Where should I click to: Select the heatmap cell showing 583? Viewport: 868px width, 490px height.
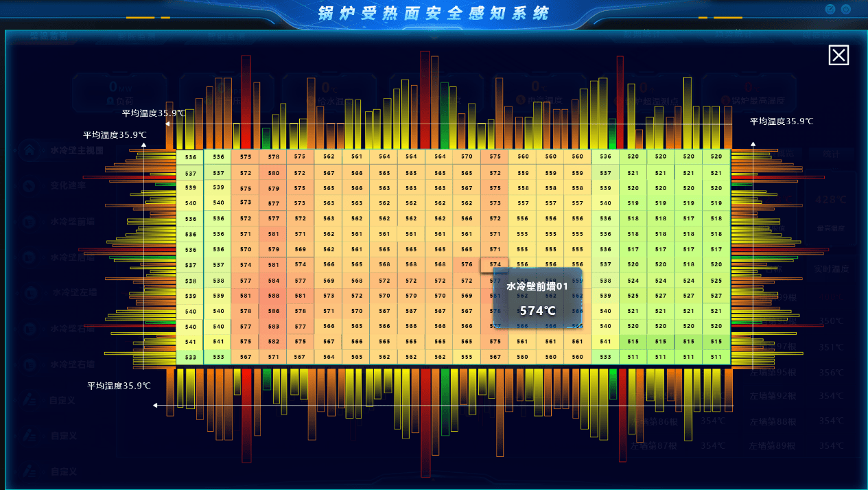pos(273,327)
